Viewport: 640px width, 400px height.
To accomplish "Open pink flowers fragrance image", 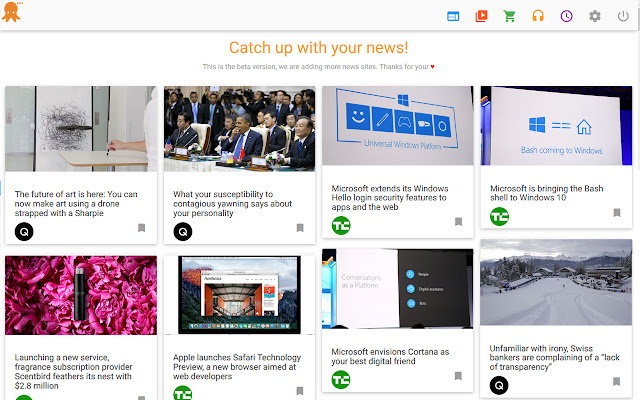I will coord(81,296).
